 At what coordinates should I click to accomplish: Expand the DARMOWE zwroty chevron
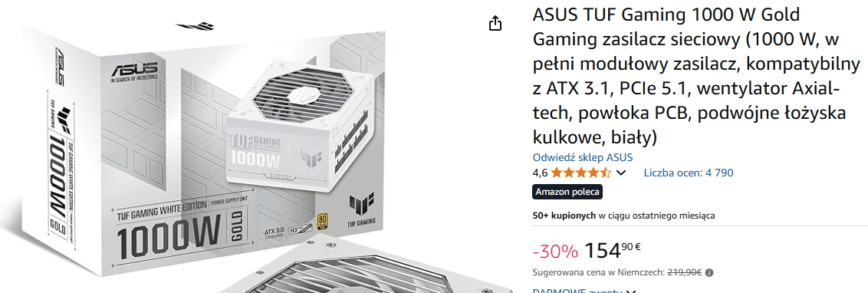[x=630, y=291]
